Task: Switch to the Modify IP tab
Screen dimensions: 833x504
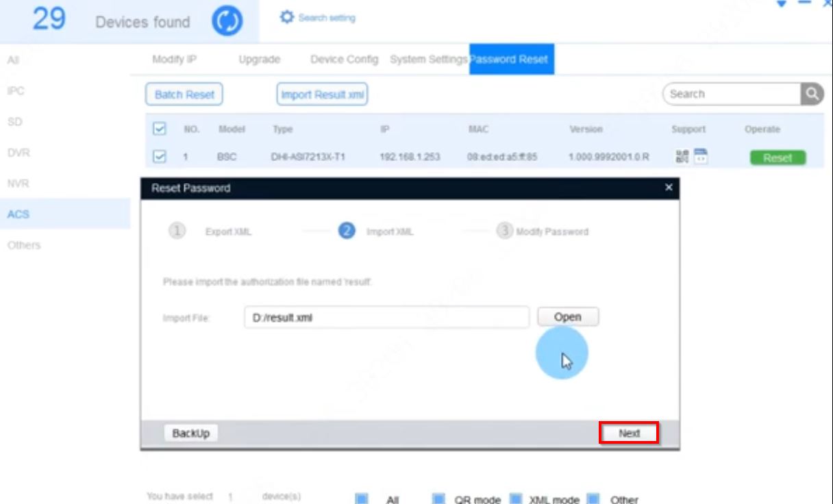Action: tap(174, 60)
